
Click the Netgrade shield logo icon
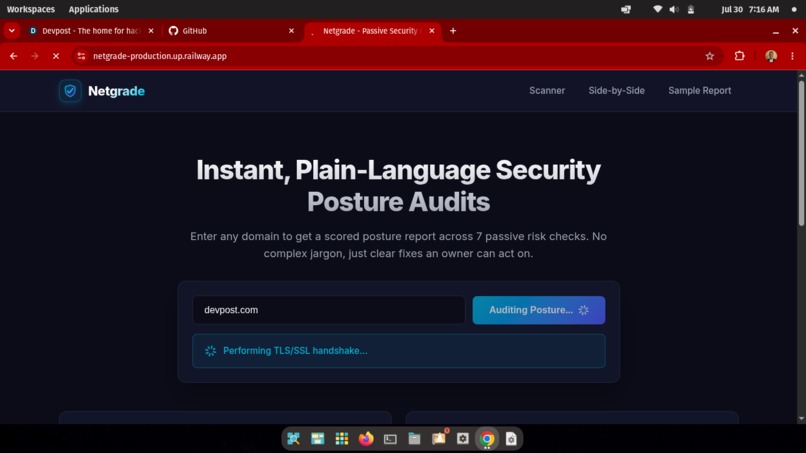click(70, 91)
